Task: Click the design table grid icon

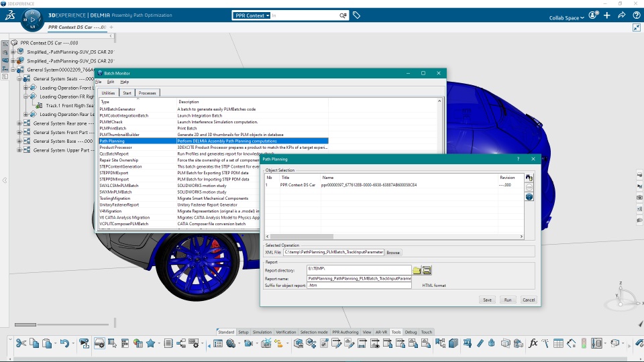Action: (558, 343)
